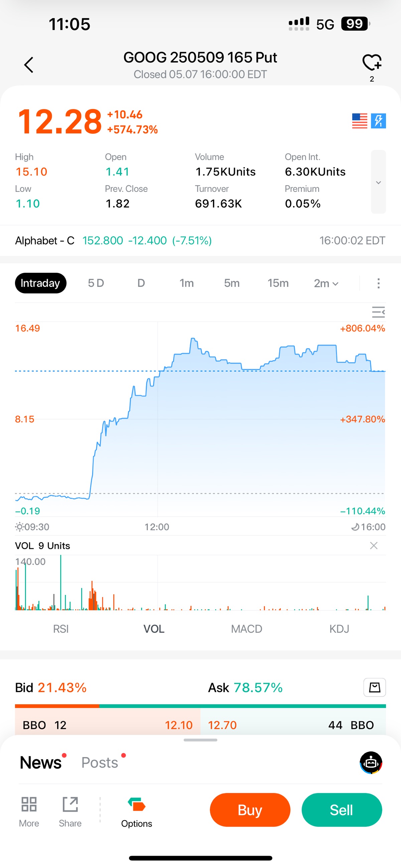Expand the quote details chevron
The image size is (401, 868).
[x=378, y=182]
